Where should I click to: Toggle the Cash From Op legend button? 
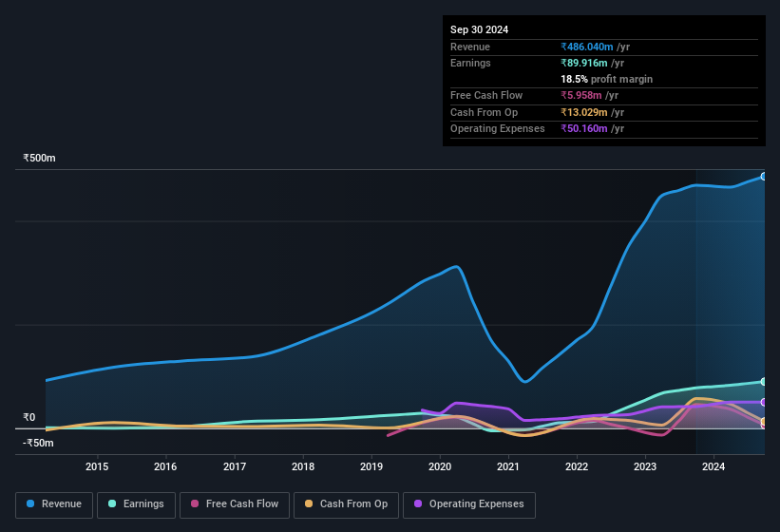point(346,504)
